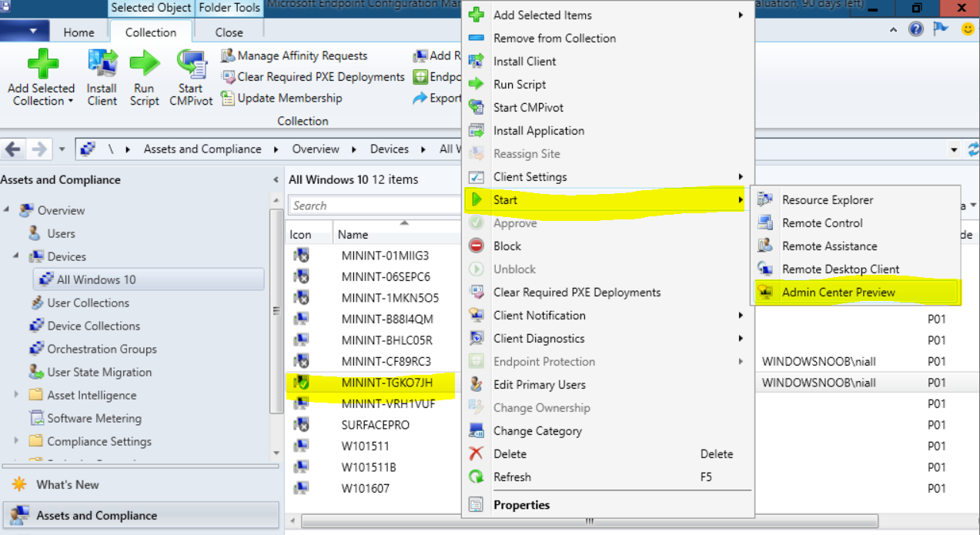Expand the Compliance Settings tree node
Viewport: 980px width, 535px height.
(x=16, y=441)
